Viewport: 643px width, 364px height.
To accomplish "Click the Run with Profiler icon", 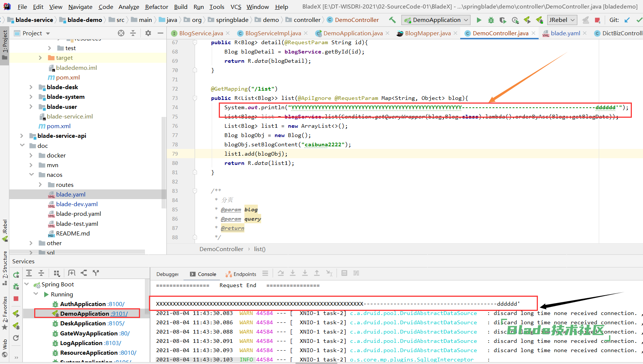I will pyautogui.click(x=515, y=20).
